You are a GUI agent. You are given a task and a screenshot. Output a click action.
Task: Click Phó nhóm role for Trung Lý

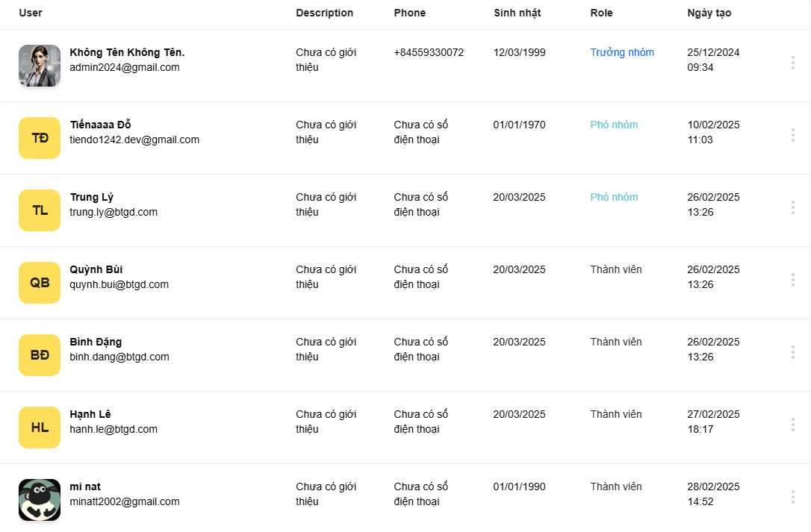click(x=614, y=197)
